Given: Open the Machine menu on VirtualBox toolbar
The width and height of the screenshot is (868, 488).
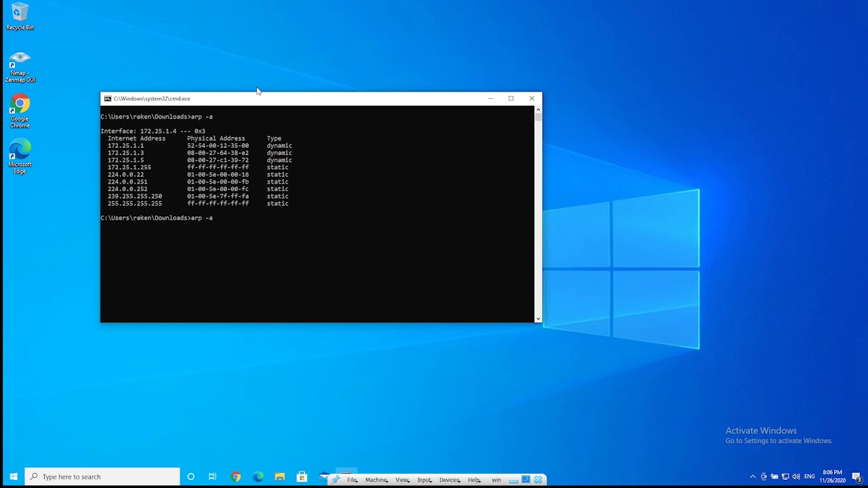Looking at the screenshot, I should coord(376,480).
